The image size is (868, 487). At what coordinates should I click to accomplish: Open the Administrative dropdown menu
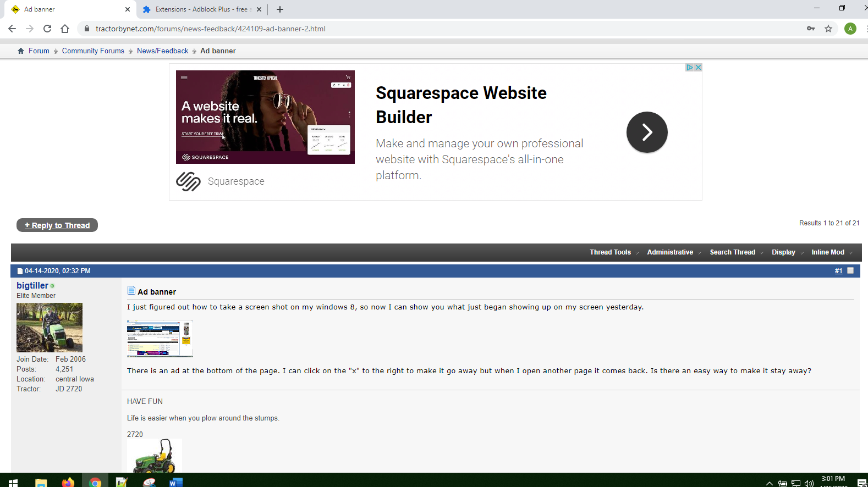pos(670,252)
